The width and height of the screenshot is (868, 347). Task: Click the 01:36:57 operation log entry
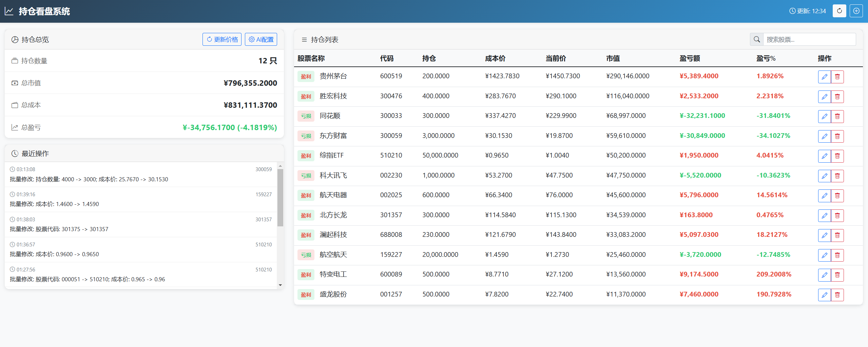(141, 249)
